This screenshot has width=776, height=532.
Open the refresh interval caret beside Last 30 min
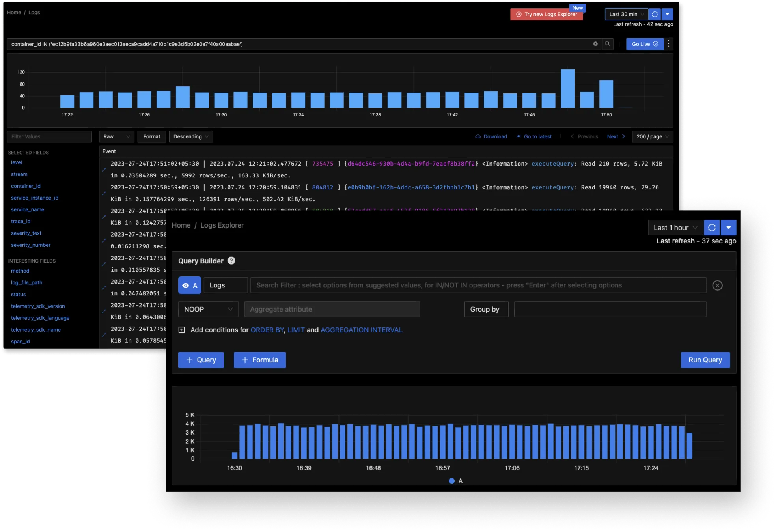coord(667,14)
